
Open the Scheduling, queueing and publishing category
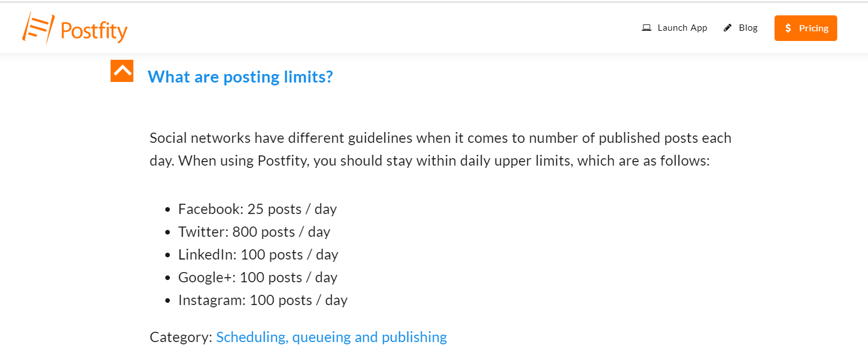pyautogui.click(x=331, y=337)
